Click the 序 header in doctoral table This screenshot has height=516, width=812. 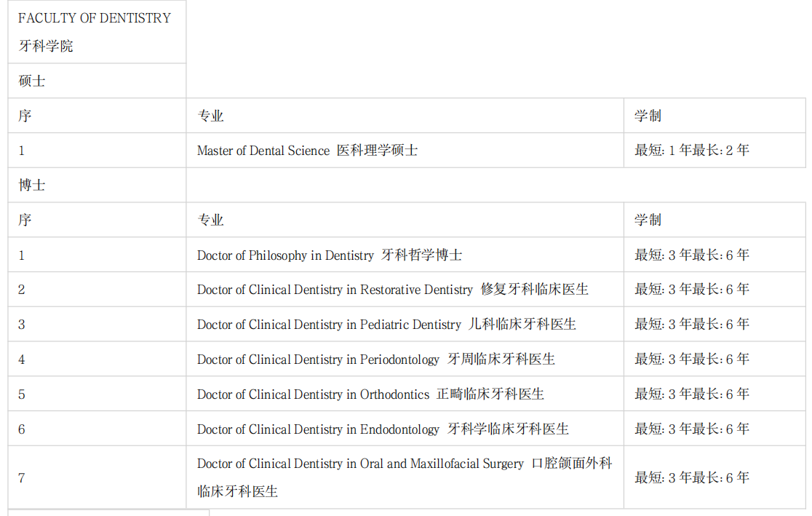[25, 220]
